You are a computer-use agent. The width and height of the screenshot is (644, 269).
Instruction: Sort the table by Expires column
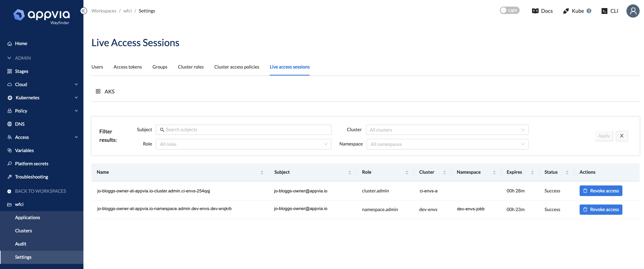coord(532,172)
